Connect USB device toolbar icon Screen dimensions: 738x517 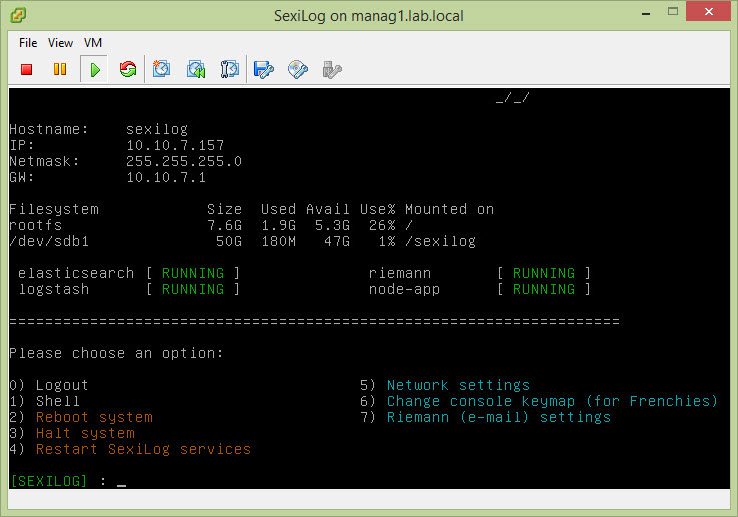(332, 70)
